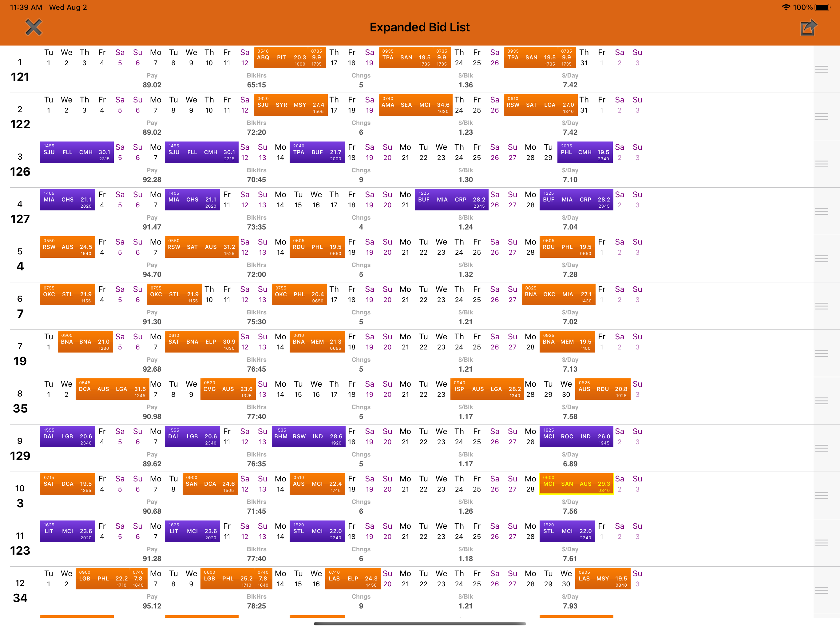Screen dimensions: 840x630
Task: Close the Expanded Bid List view
Action: tap(34, 27)
